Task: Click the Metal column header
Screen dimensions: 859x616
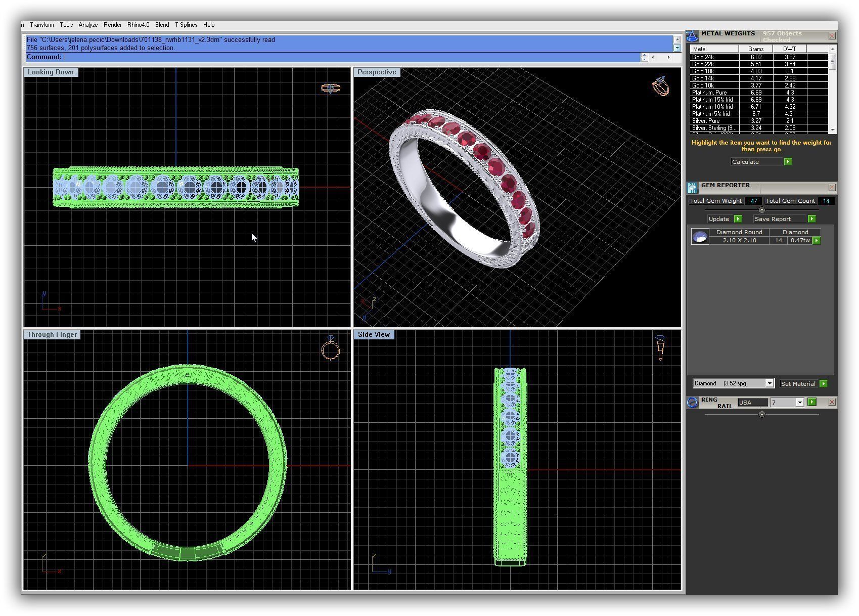Action: (x=714, y=49)
